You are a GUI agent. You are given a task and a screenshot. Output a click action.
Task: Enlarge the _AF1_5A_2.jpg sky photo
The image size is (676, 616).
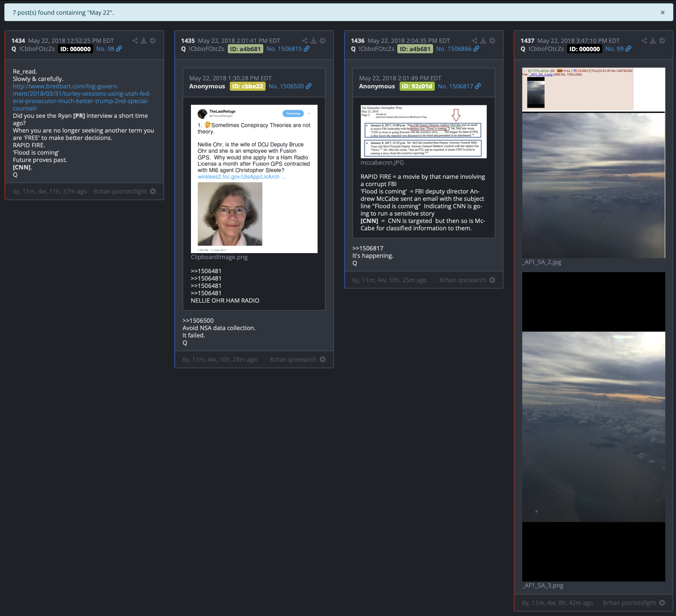pyautogui.click(x=594, y=163)
